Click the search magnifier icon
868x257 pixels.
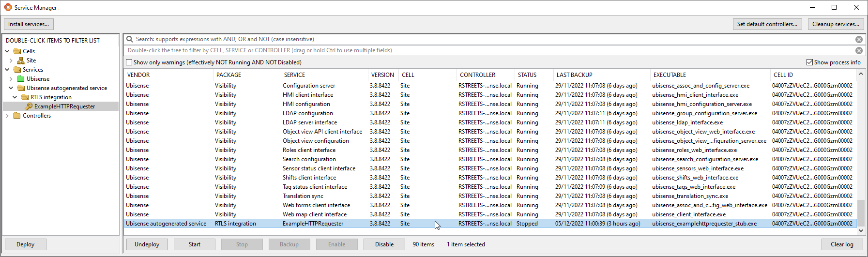tap(130, 39)
